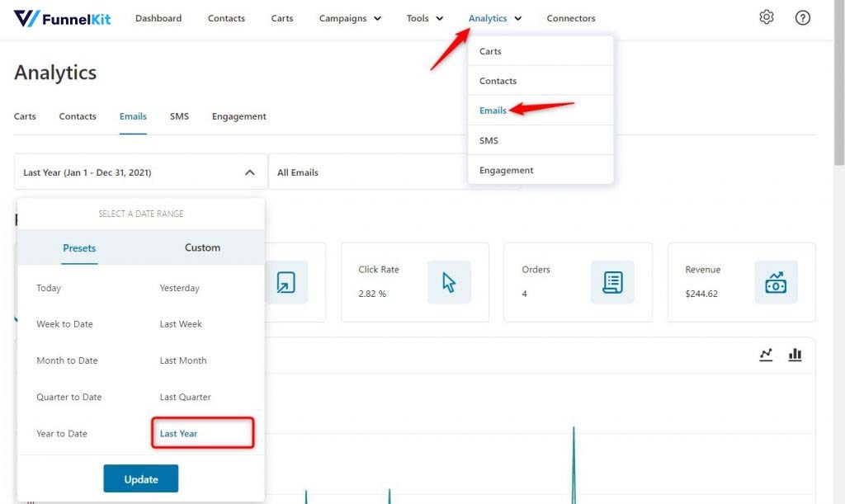This screenshot has height=504, width=845.
Task: Click the Orders receipt icon
Action: pos(612,282)
